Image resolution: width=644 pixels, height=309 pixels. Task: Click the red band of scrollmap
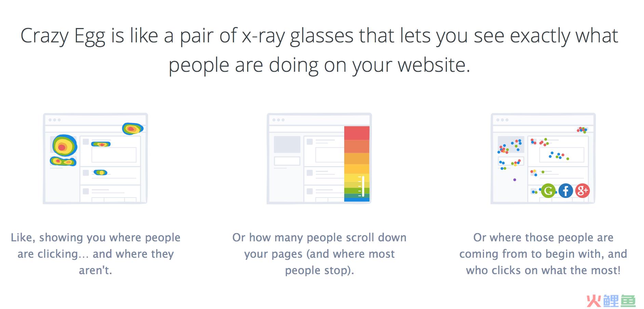click(x=357, y=133)
